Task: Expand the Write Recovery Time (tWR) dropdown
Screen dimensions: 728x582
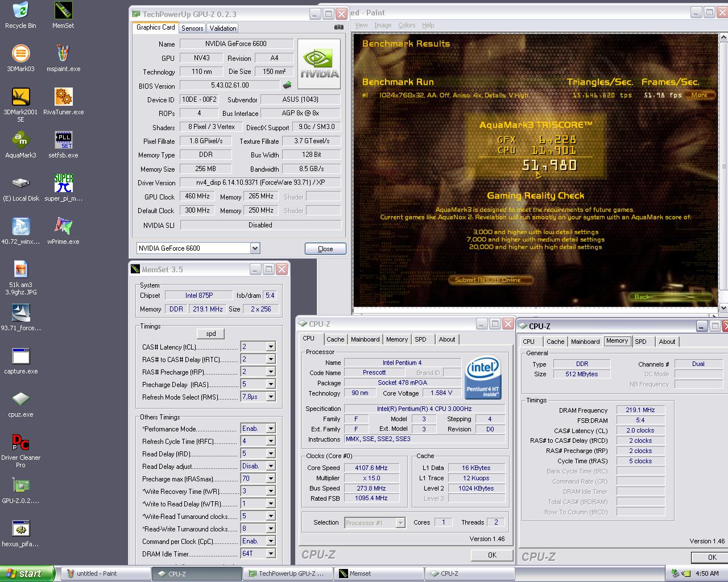Action: 271,491
